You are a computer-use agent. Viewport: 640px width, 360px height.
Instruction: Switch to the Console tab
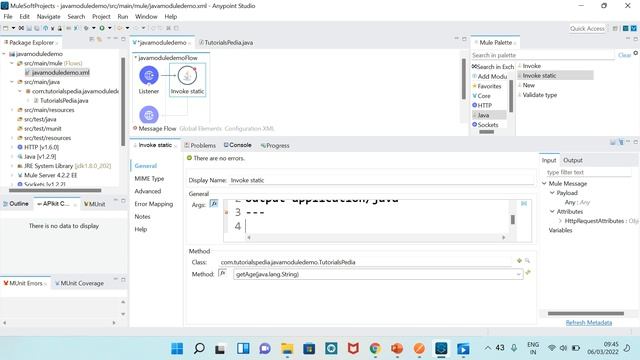pos(238,145)
